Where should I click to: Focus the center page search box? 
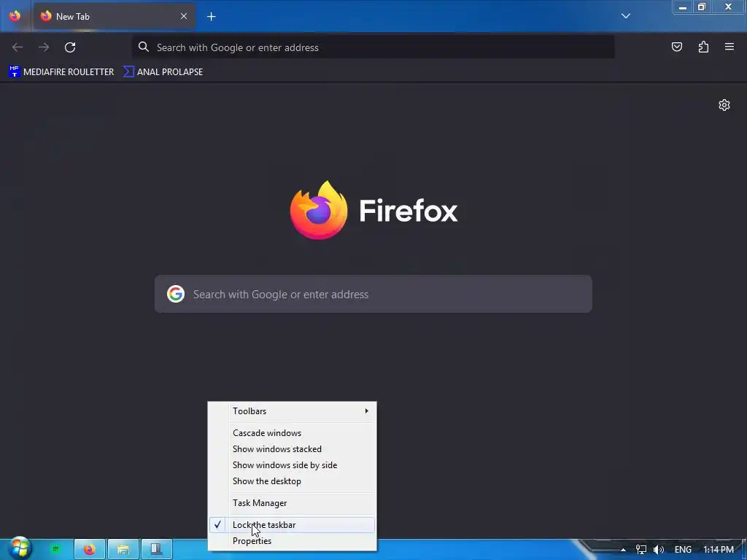click(373, 294)
